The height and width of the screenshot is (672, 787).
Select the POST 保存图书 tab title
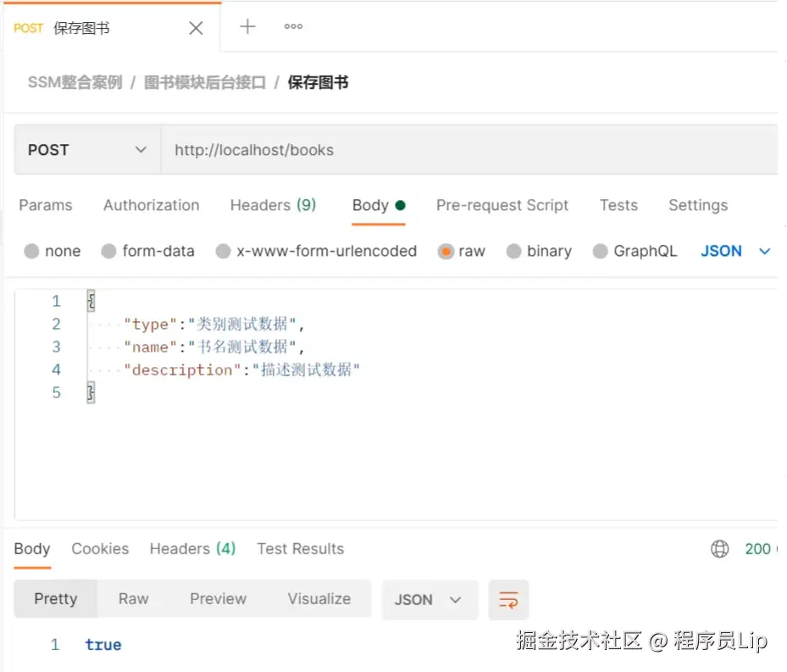click(61, 28)
